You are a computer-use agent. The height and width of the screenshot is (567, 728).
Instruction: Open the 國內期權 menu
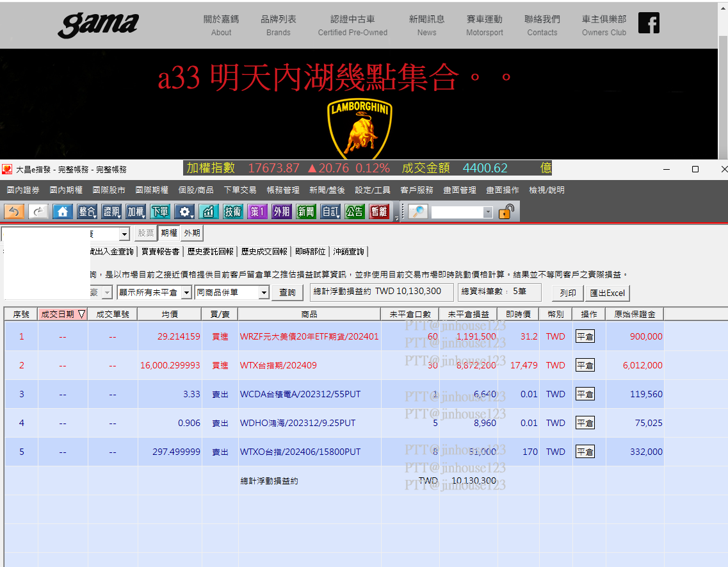66,190
